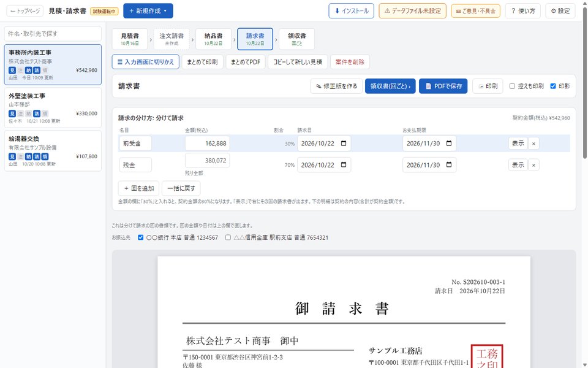
Task: Open the 使い方 help button
Action: [x=522, y=11]
